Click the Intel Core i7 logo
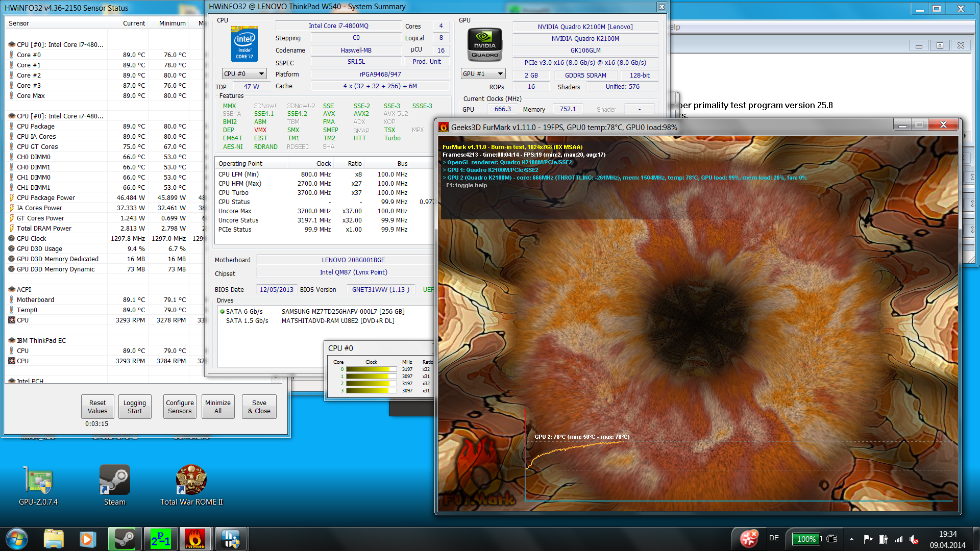This screenshot has height=551, width=980. [x=244, y=44]
